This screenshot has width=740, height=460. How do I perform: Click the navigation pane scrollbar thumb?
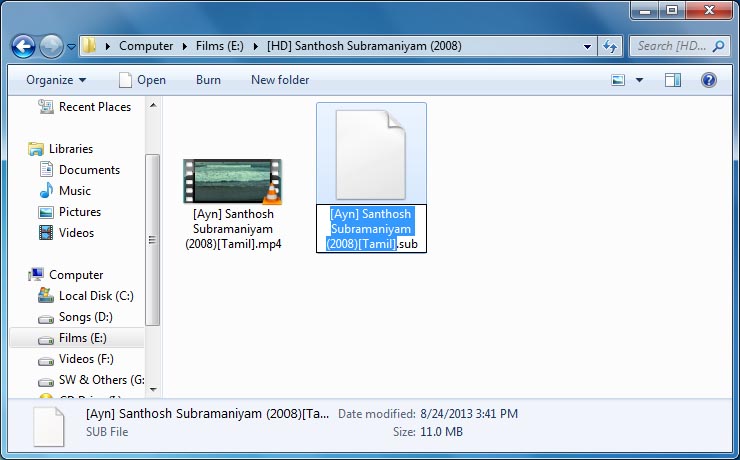click(152, 240)
